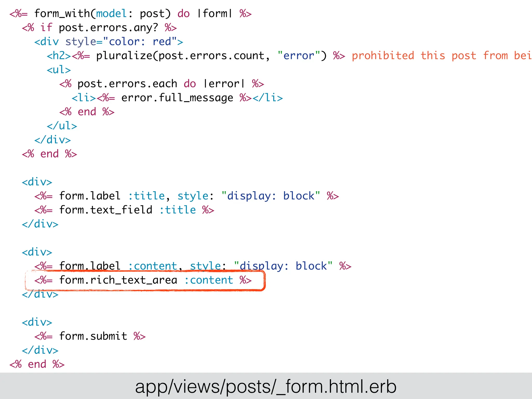The width and height of the screenshot is (532, 399).
Task: Click the form.label :content line
Action: tap(193, 266)
